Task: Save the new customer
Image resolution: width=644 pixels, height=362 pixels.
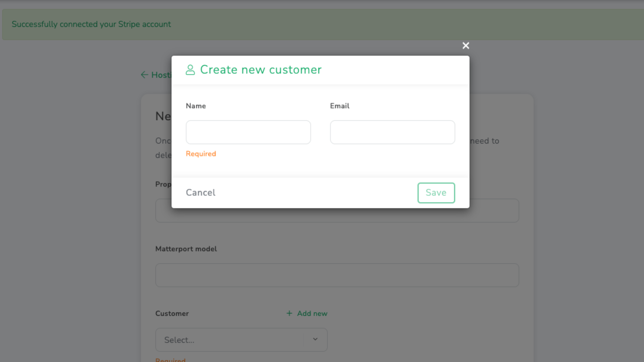Action: click(436, 193)
